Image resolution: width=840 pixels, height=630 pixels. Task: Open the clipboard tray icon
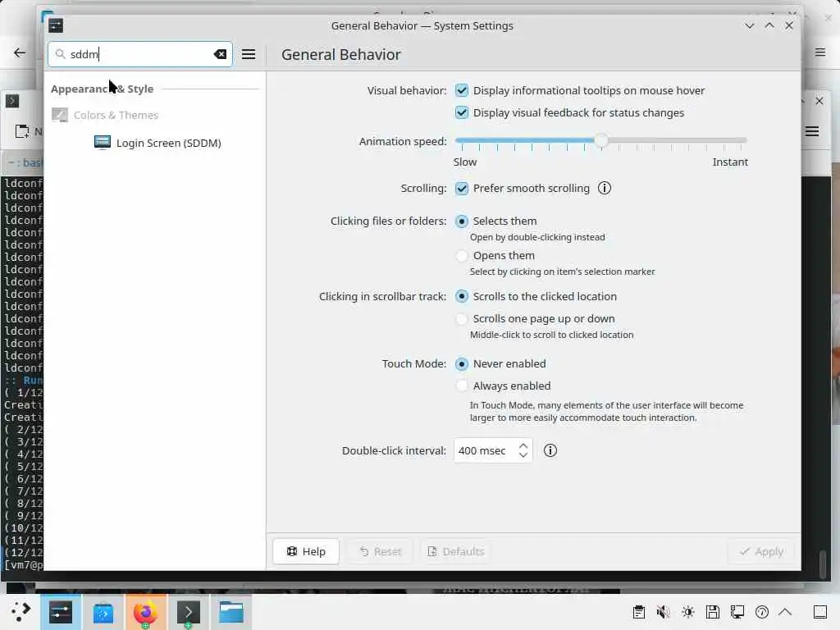click(638, 612)
